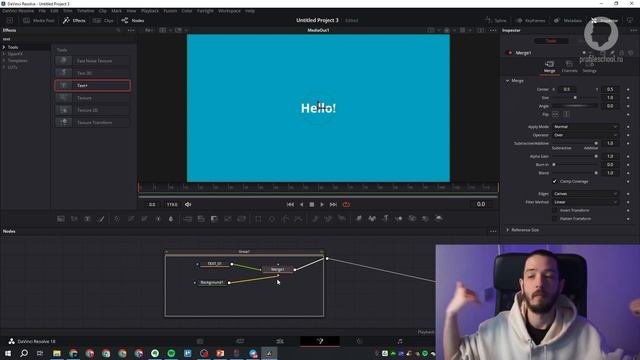Click the Angle value field
The image size is (640, 360).
click(610, 106)
